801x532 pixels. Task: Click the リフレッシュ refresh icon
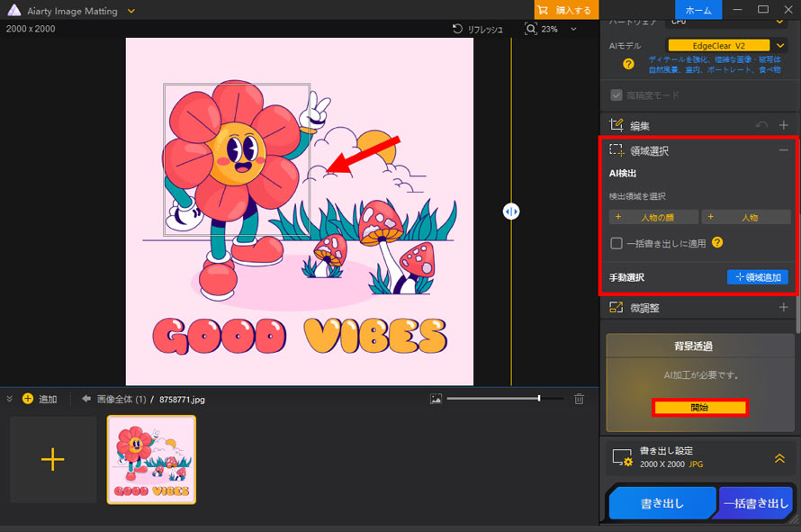tap(457, 29)
